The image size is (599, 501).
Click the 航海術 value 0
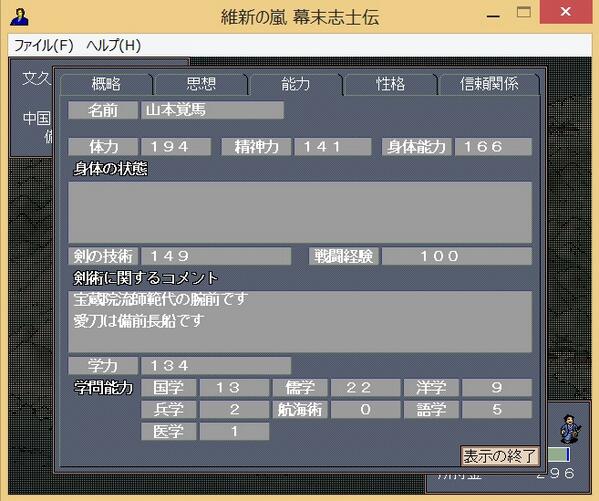point(366,410)
